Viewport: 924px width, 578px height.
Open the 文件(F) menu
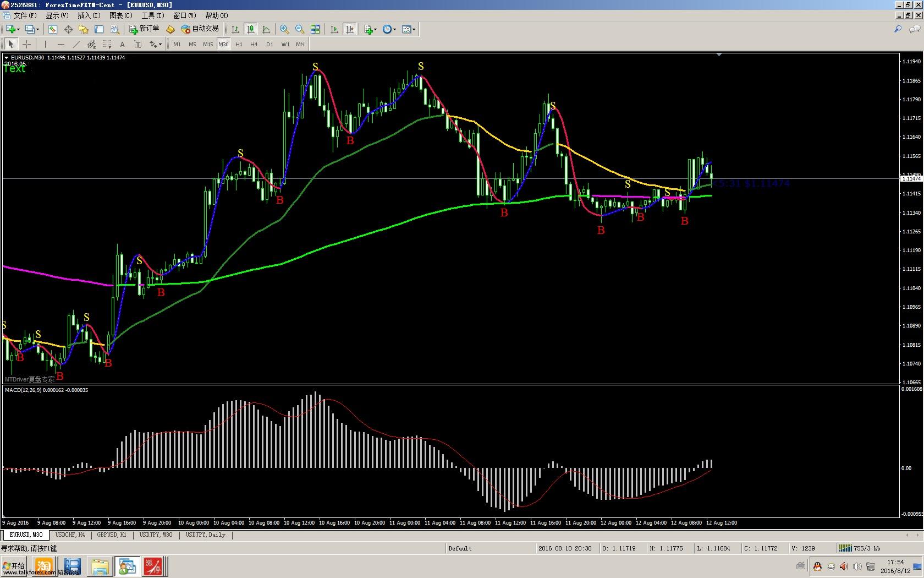[25, 15]
